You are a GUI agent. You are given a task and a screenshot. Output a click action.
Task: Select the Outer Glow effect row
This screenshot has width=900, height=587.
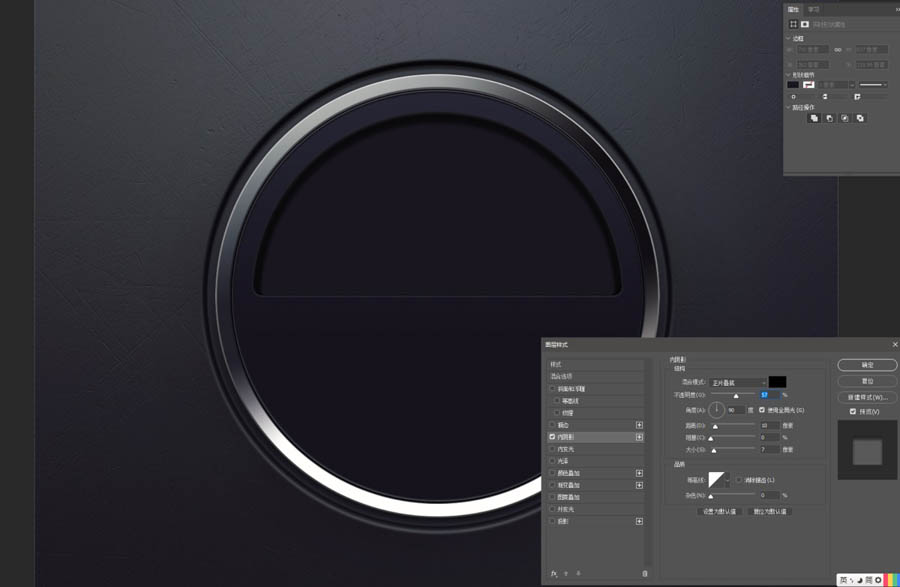click(595, 509)
